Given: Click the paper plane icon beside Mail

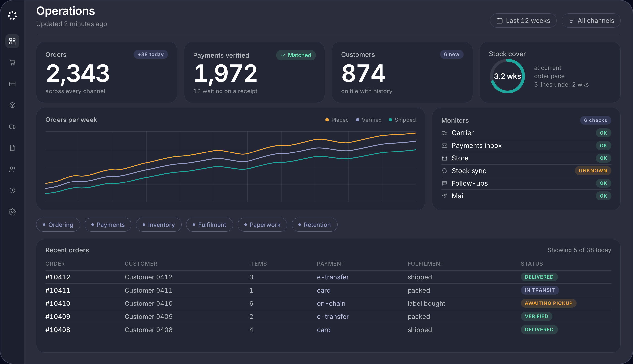Looking at the screenshot, I should pos(444,196).
